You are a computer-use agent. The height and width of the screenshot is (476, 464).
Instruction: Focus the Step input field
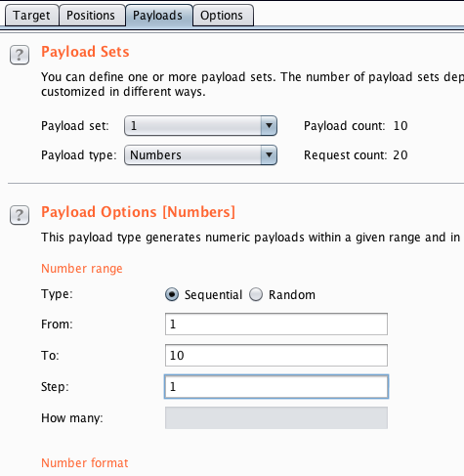pyautogui.click(x=276, y=387)
